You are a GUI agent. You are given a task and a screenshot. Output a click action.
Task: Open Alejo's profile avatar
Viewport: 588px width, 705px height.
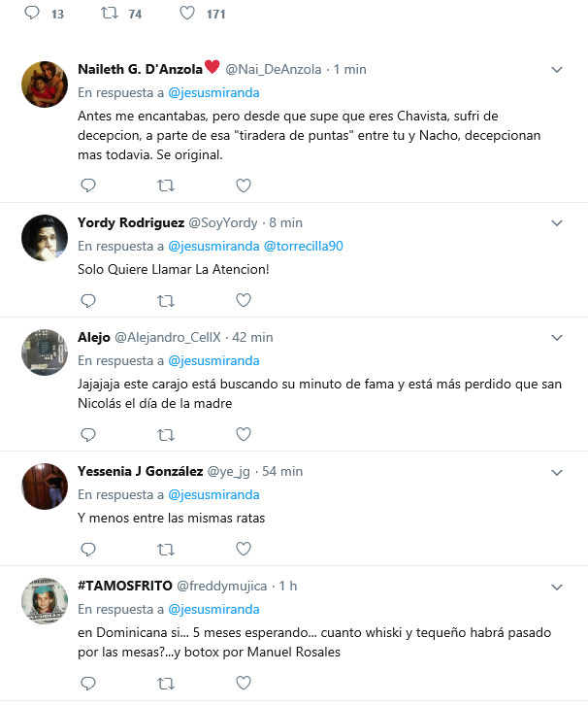(44, 353)
